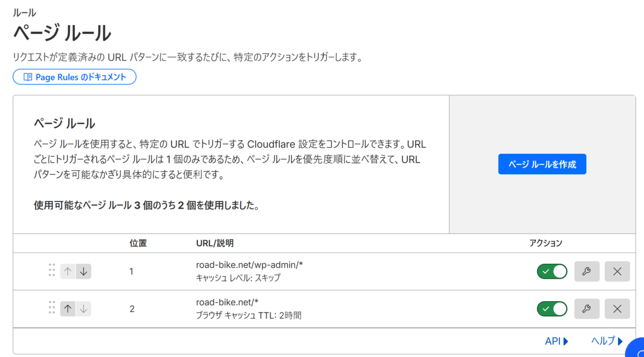Click the ページ ルールを作成 button
Image resolution: width=644 pixels, height=357 pixels.
click(542, 164)
